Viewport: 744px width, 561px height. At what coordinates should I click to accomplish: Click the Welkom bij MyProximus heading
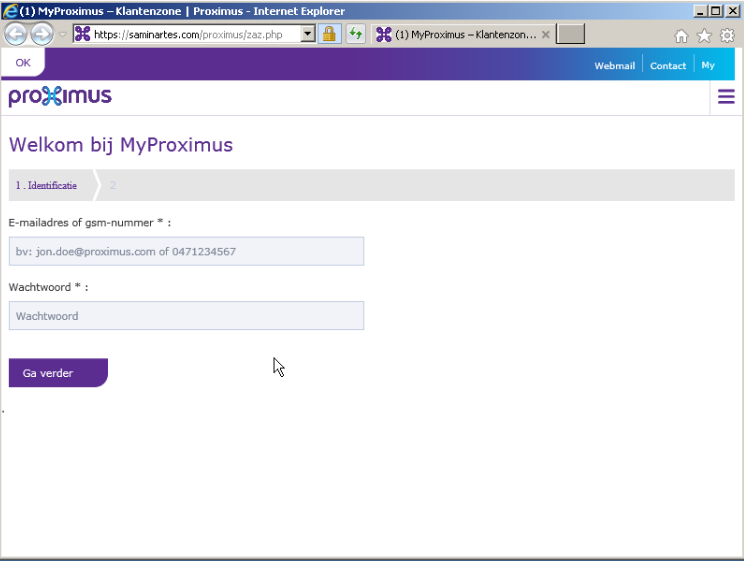tap(121, 145)
